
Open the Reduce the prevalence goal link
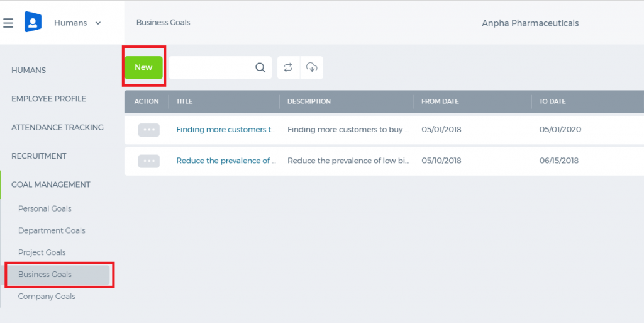[226, 161]
